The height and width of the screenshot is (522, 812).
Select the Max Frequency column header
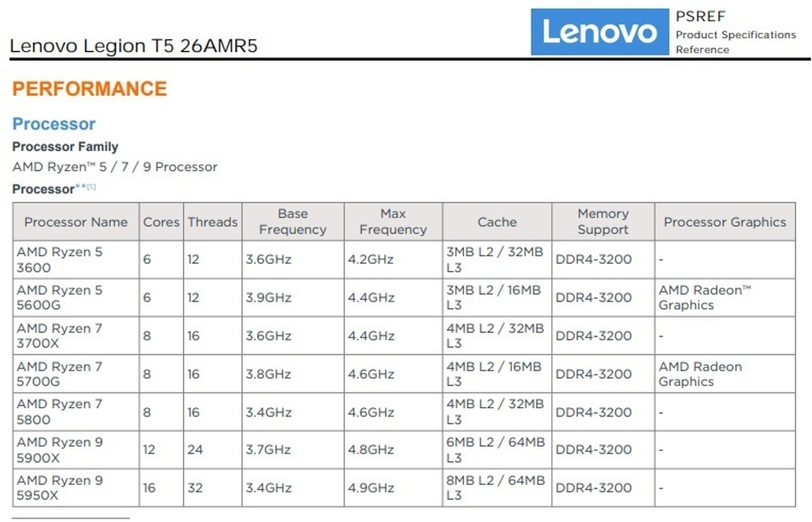[393, 222]
